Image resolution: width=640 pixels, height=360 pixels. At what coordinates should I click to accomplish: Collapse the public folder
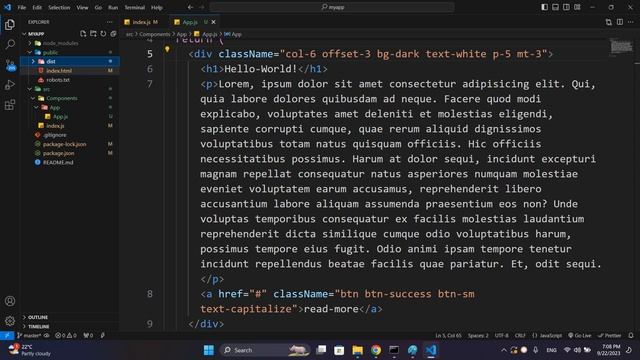(x=29, y=52)
